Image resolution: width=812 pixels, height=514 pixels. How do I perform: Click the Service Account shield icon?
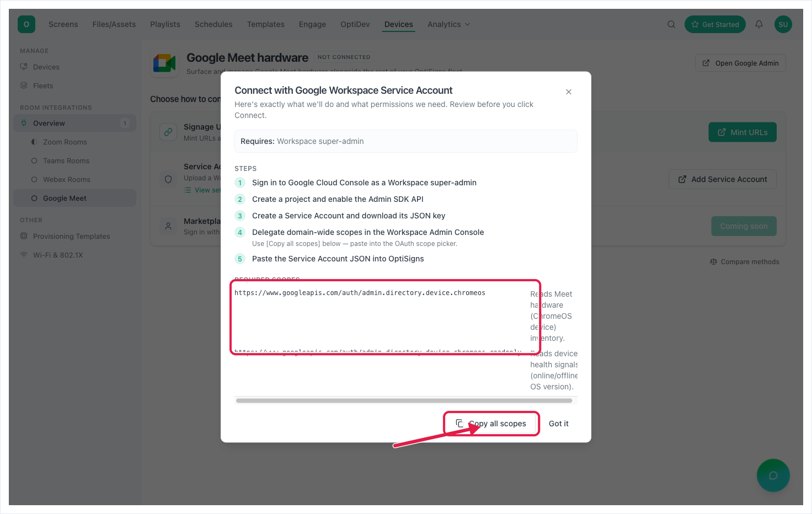click(168, 179)
